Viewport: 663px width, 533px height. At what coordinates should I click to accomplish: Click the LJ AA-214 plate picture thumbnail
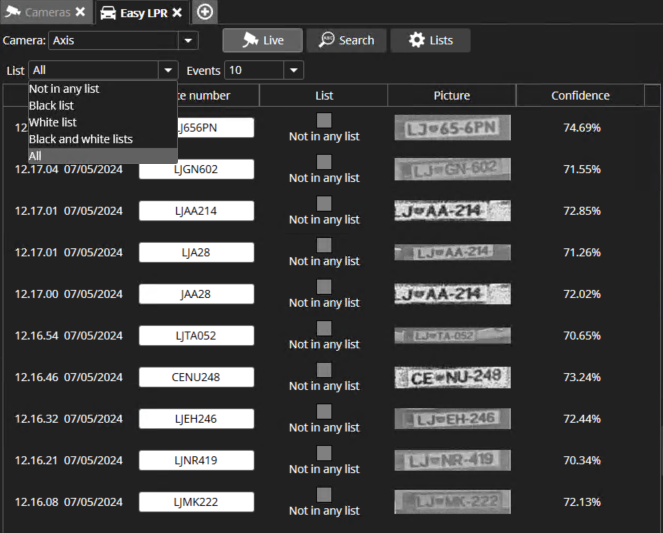coord(452,211)
